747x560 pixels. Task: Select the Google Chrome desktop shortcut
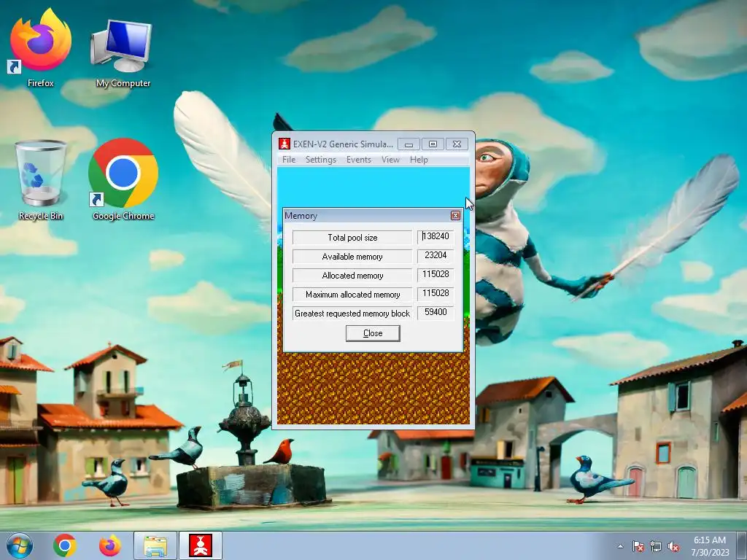123,180
